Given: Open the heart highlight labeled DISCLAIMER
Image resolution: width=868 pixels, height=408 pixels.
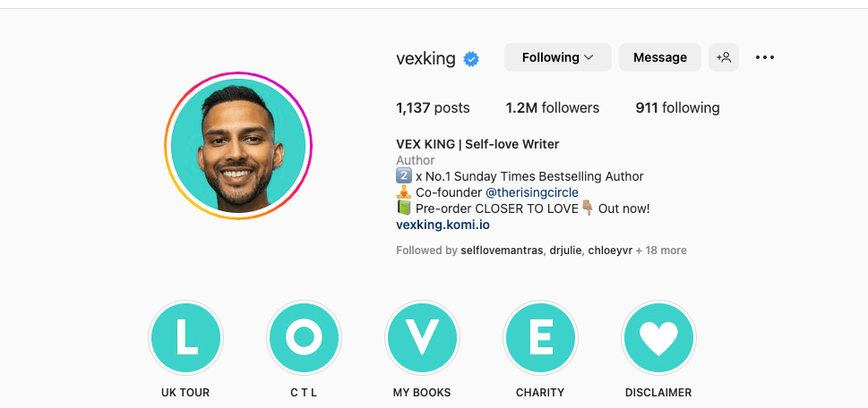Looking at the screenshot, I should pos(658,337).
